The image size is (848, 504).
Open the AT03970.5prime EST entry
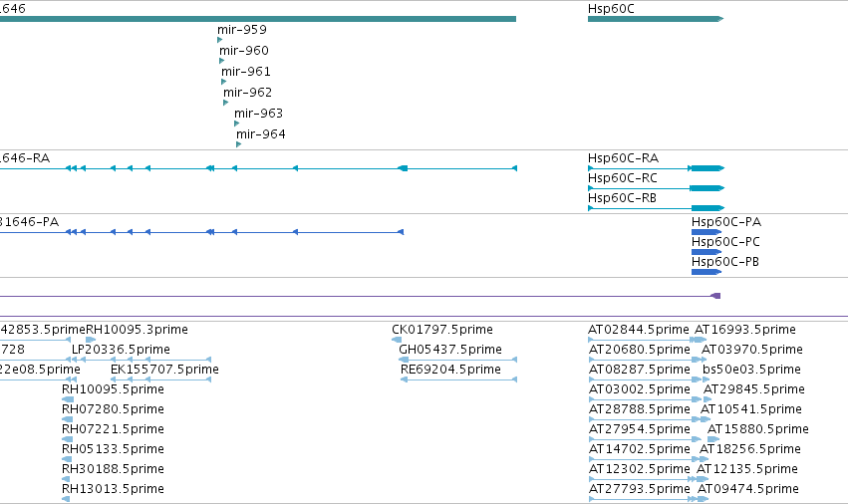click(752, 350)
